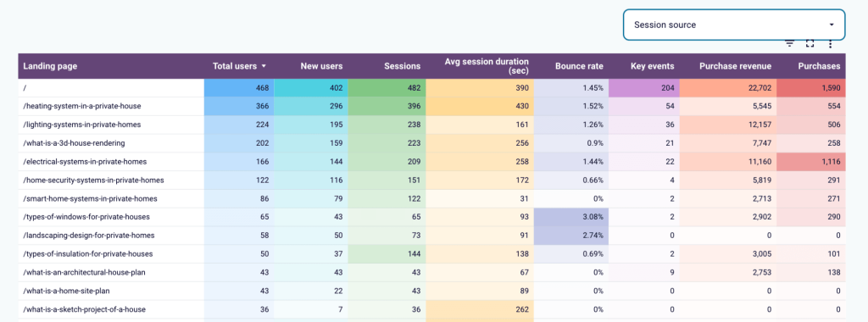Click Avg session duration value 390
The image size is (868, 322).
click(x=521, y=88)
